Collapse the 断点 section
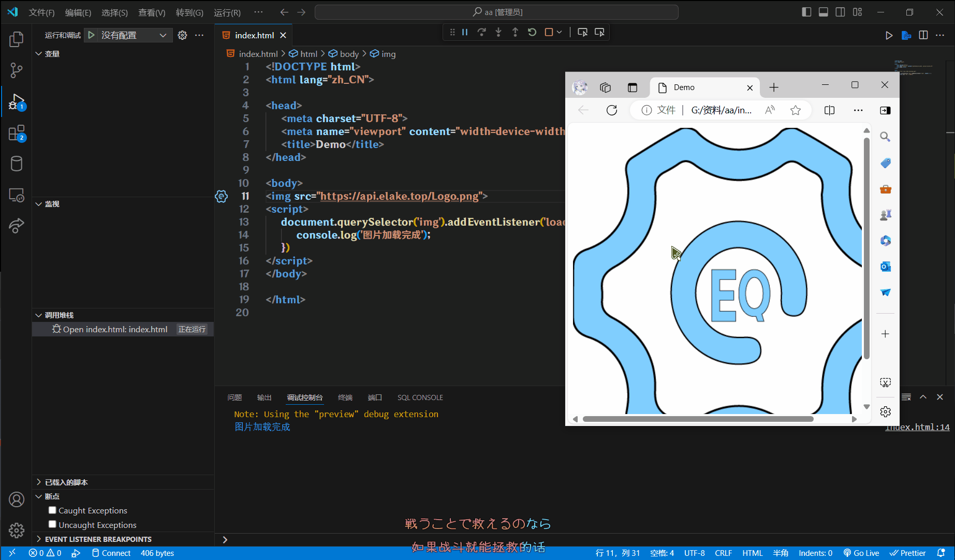955x560 pixels. [38, 496]
